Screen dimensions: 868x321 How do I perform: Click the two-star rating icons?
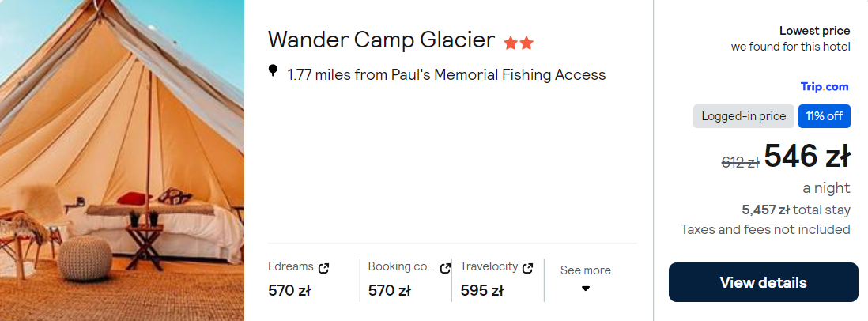click(x=519, y=43)
